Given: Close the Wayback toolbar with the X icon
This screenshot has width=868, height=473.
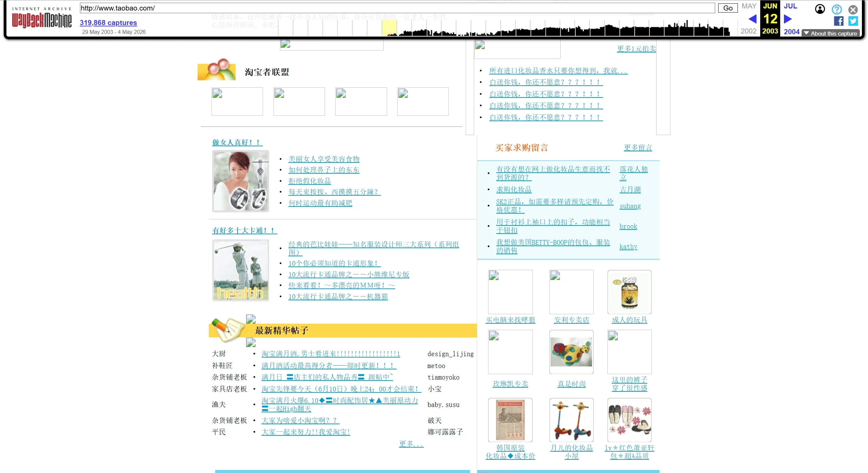Looking at the screenshot, I should pos(853,9).
